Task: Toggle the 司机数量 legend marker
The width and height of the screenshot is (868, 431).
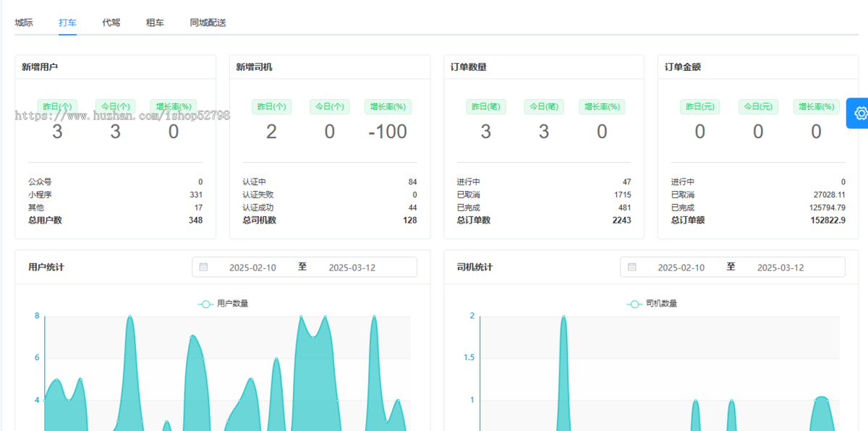Action: tap(634, 304)
